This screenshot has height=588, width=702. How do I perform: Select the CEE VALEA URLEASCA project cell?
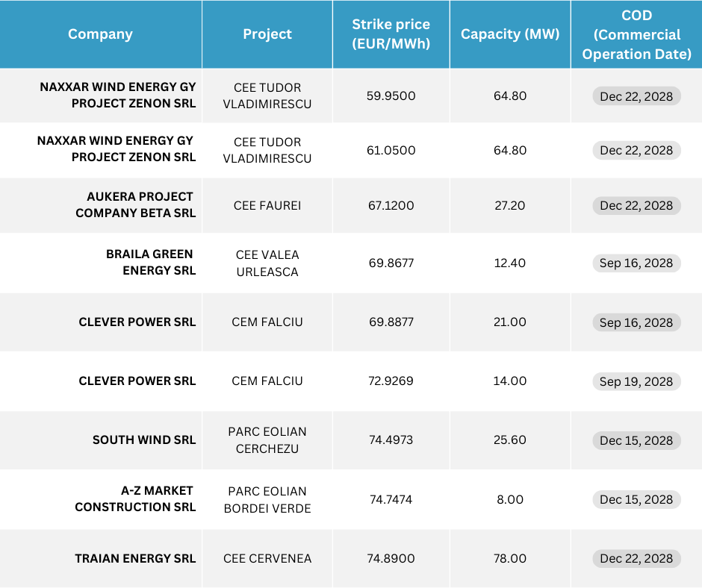click(x=267, y=263)
